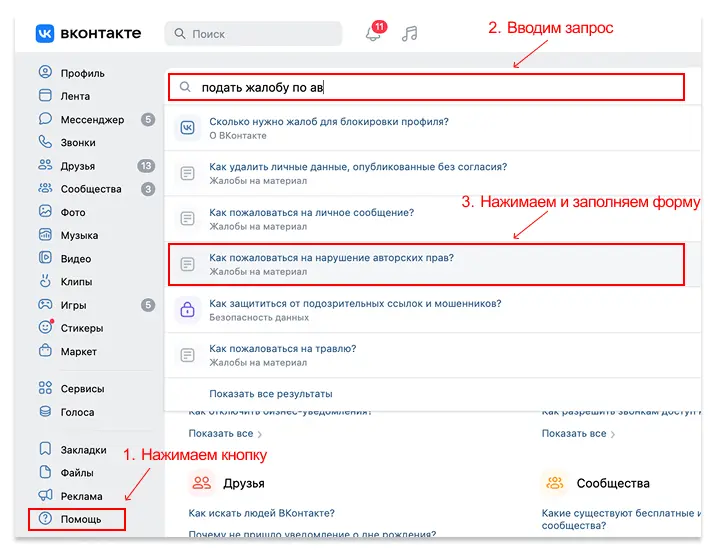Click the Реклама megaphone icon

pos(45,495)
